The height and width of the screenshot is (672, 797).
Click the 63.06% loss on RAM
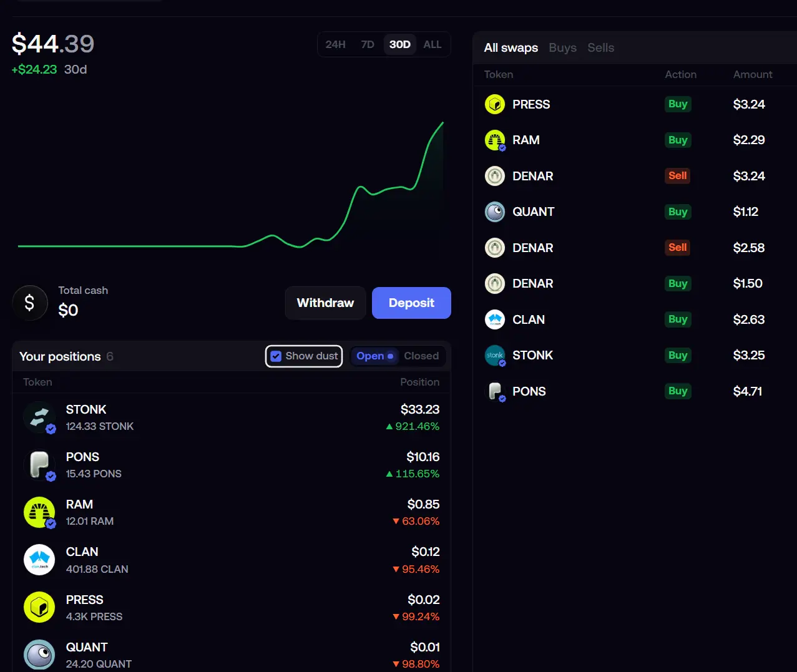pyautogui.click(x=416, y=521)
